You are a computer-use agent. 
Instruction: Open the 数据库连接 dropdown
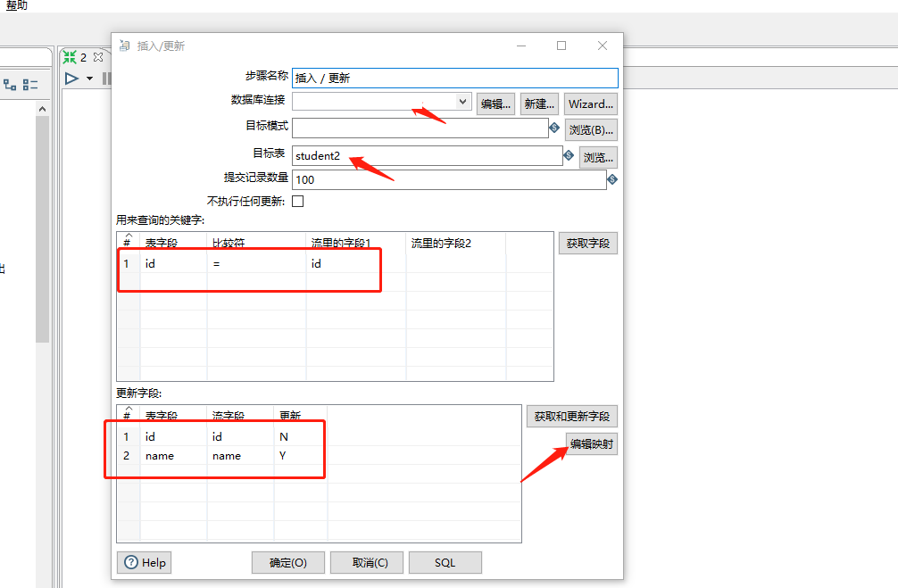pyautogui.click(x=462, y=102)
